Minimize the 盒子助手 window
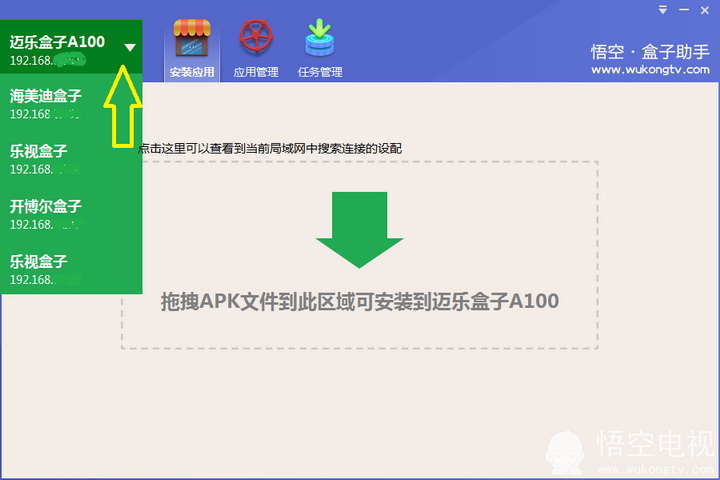The width and height of the screenshot is (720, 480). [684, 10]
